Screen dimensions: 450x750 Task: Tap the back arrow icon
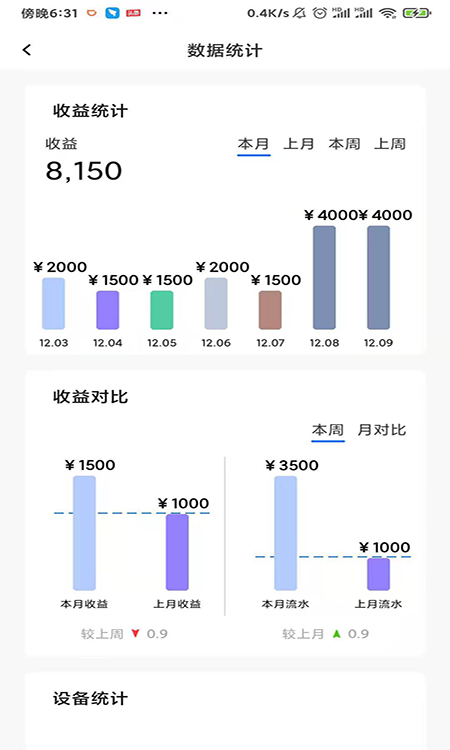click(x=27, y=49)
